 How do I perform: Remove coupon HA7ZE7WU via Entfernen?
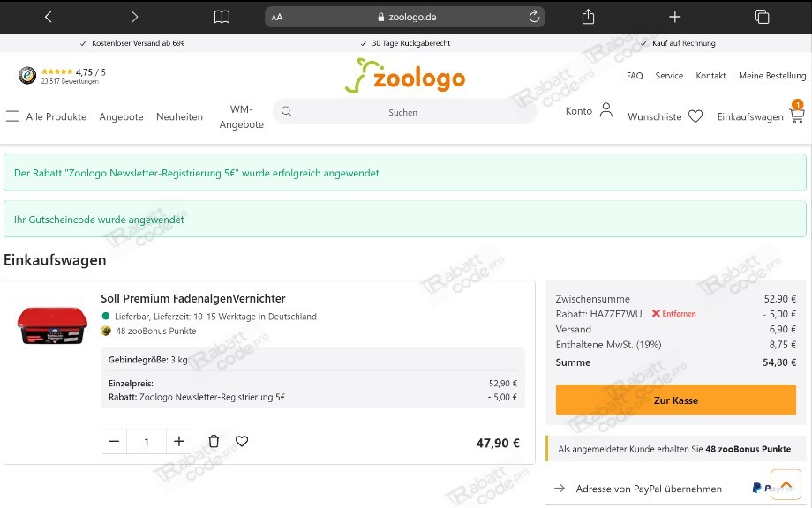(679, 313)
